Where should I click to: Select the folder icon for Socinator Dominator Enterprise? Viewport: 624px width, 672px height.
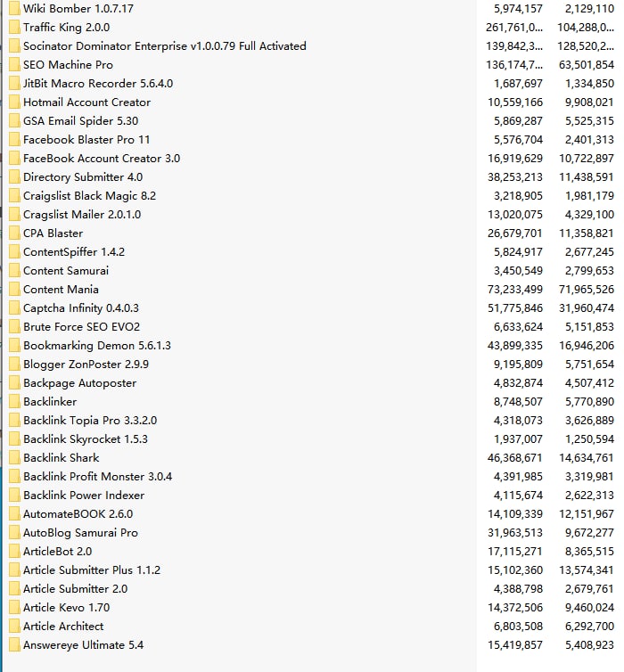[14, 45]
